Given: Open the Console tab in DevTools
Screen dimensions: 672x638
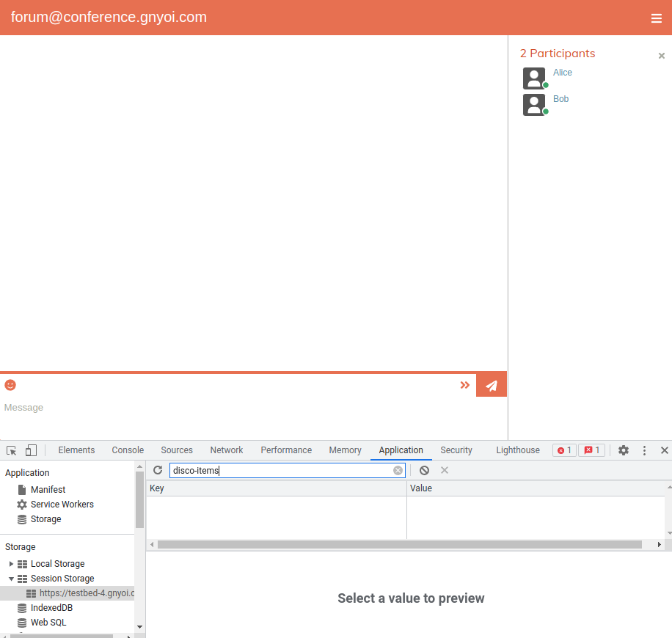Looking at the screenshot, I should (128, 450).
